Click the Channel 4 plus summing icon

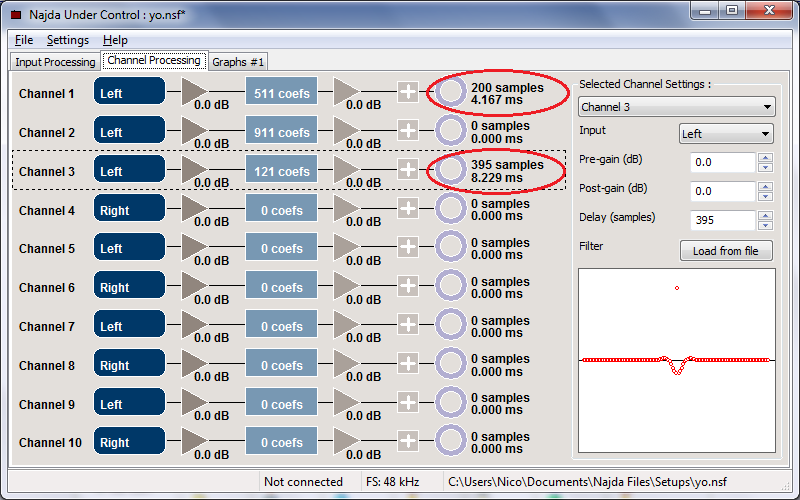(408, 208)
